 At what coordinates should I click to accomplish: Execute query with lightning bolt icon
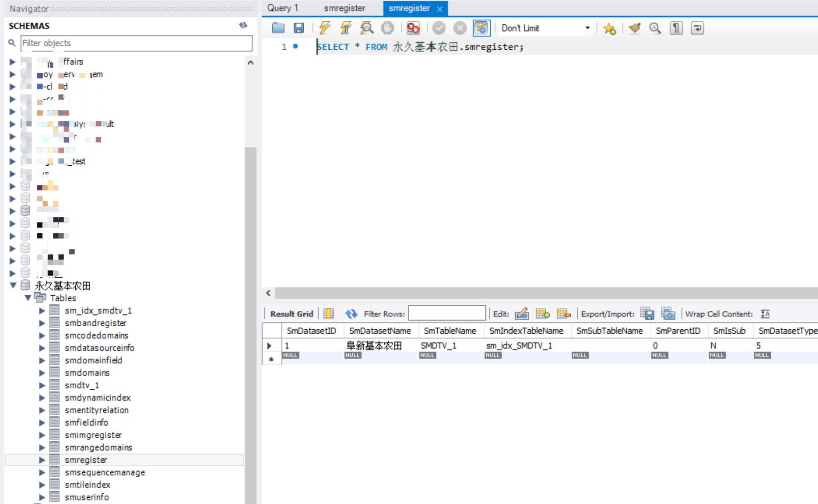[325, 28]
